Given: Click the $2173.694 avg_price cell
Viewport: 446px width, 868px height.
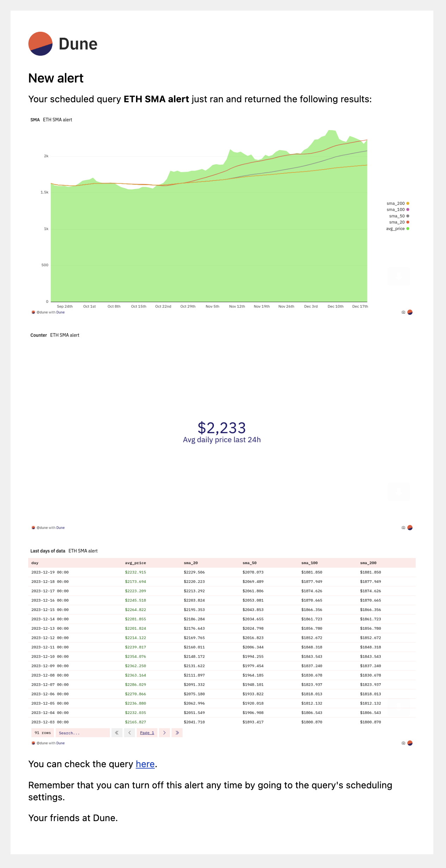Looking at the screenshot, I should [x=135, y=582].
